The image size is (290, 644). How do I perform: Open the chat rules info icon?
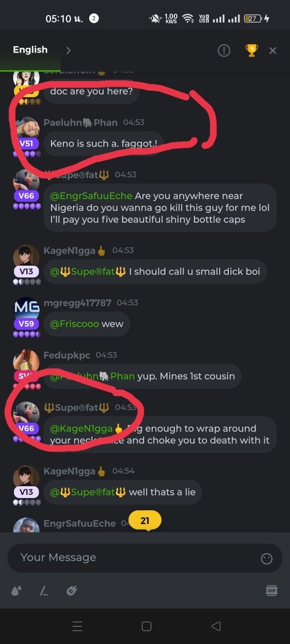tap(224, 50)
